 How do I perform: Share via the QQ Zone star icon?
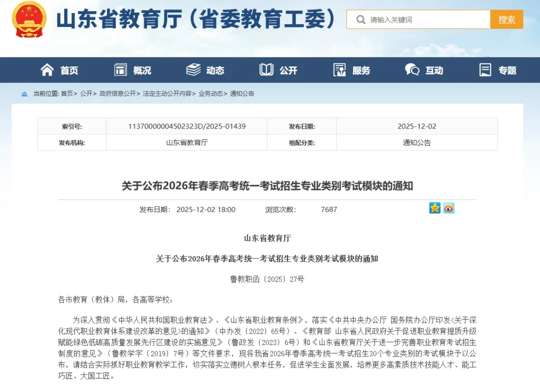click(x=435, y=208)
